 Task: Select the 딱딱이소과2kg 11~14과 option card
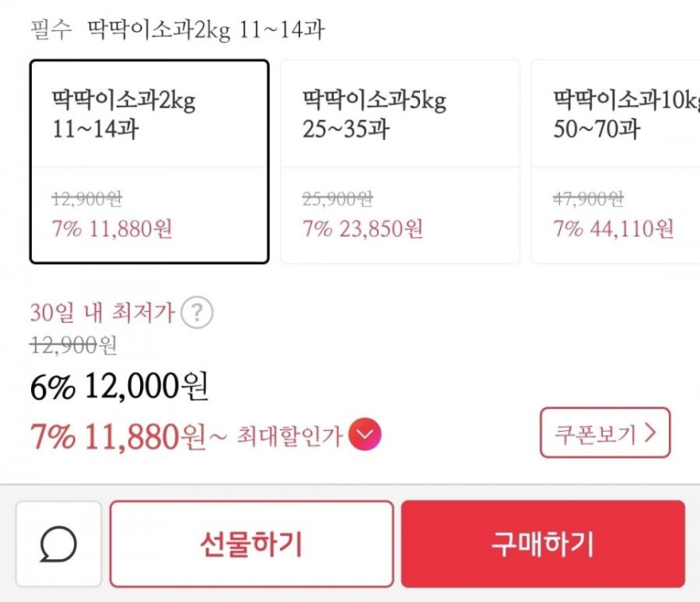149,161
